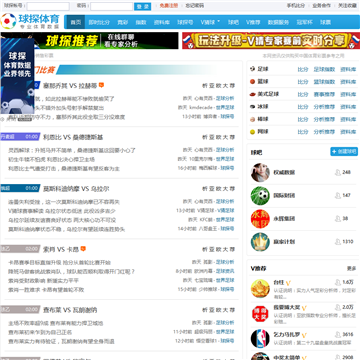Select the 球票 navigation tab
Screen dimensions: 360x360
tap(325, 22)
